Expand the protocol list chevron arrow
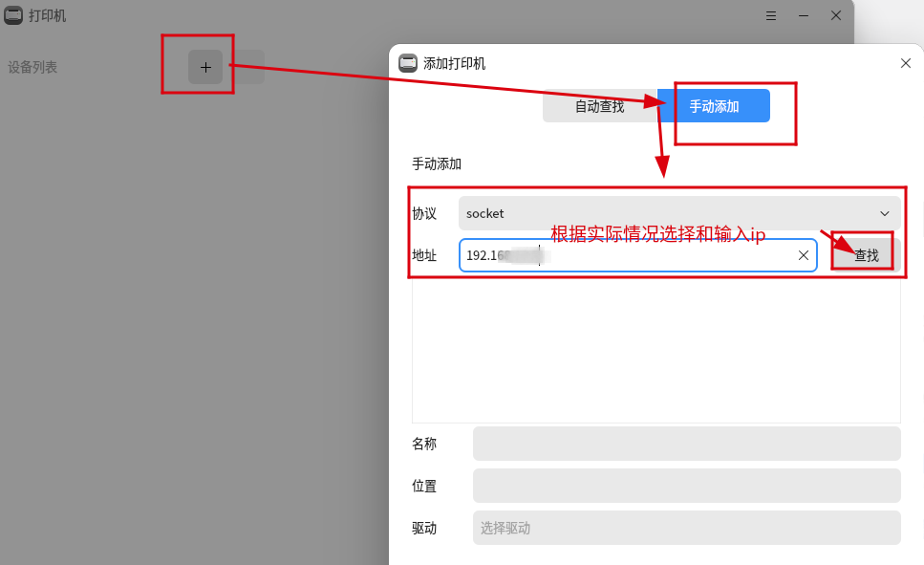The height and width of the screenshot is (565, 924). [x=884, y=213]
